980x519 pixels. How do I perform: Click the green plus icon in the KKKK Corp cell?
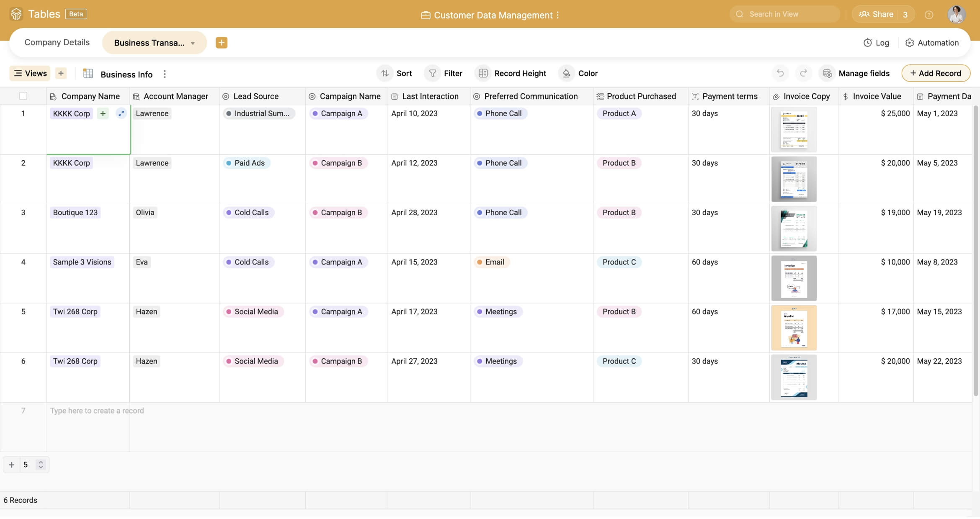[103, 113]
